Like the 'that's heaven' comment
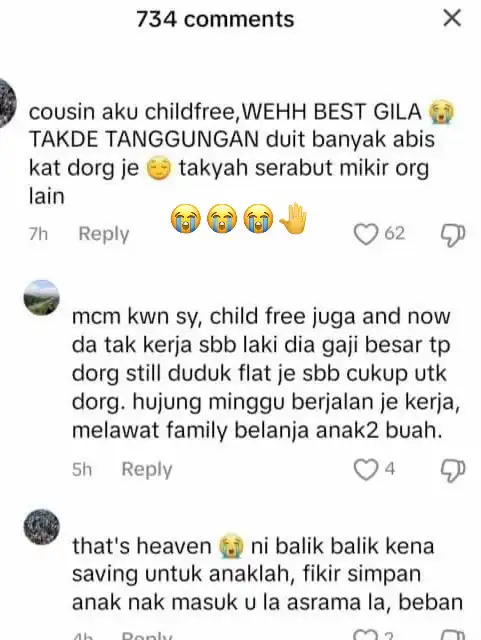 (x=365, y=635)
